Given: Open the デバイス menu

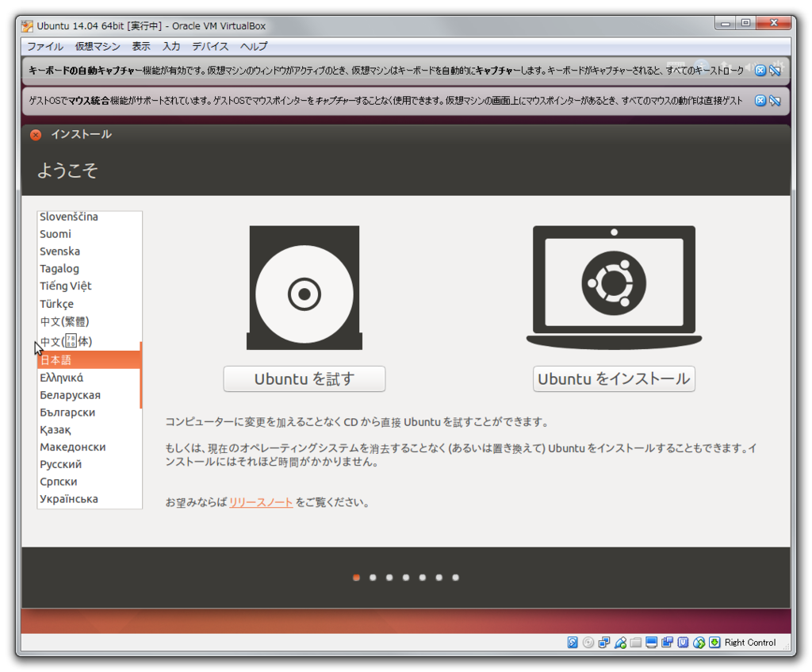Looking at the screenshot, I should (x=210, y=47).
